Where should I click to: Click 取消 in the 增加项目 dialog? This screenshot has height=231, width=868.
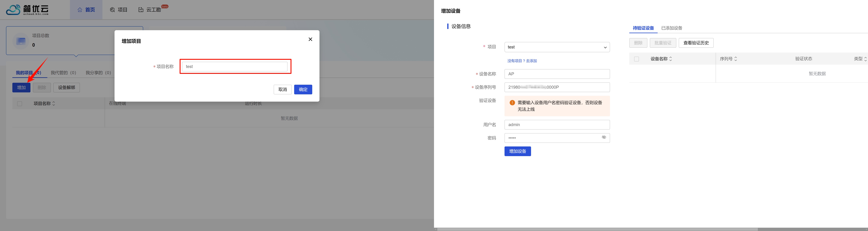pyautogui.click(x=283, y=90)
